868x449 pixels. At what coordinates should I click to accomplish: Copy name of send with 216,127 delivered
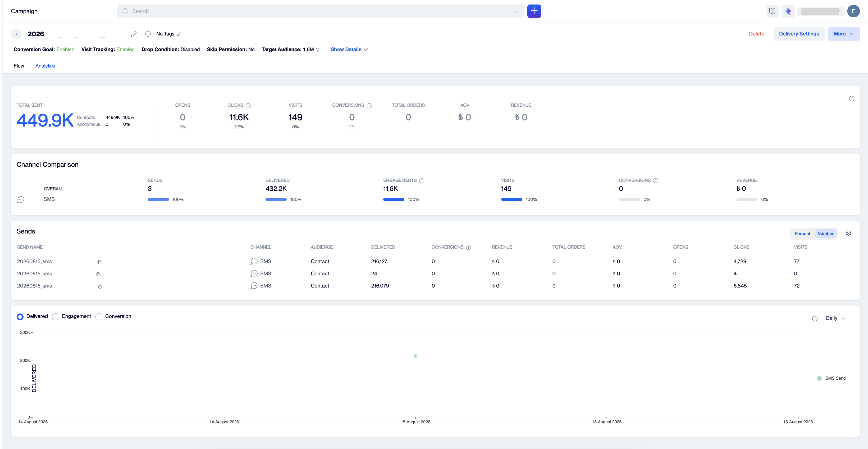pyautogui.click(x=99, y=262)
